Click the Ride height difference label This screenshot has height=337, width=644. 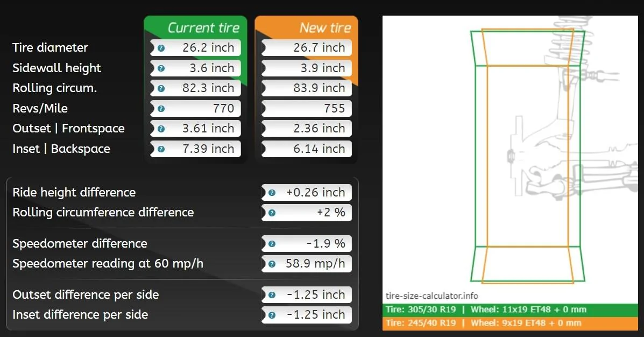[x=74, y=192]
